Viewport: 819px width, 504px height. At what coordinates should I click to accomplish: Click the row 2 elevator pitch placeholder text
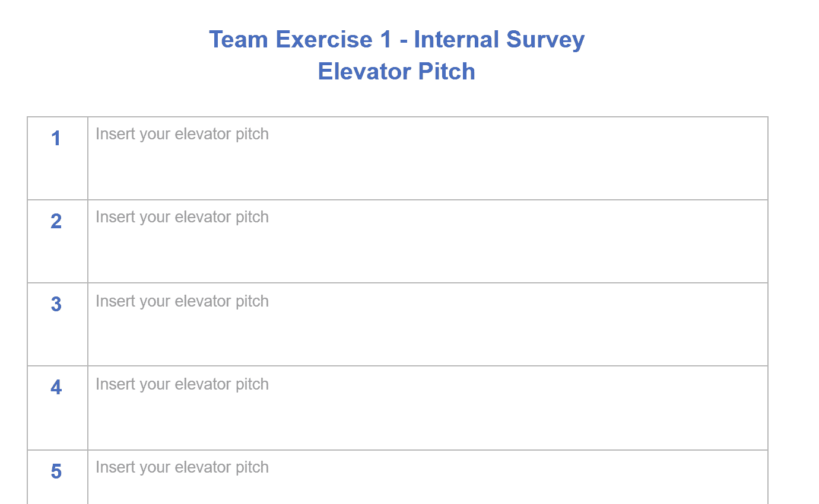click(x=182, y=218)
